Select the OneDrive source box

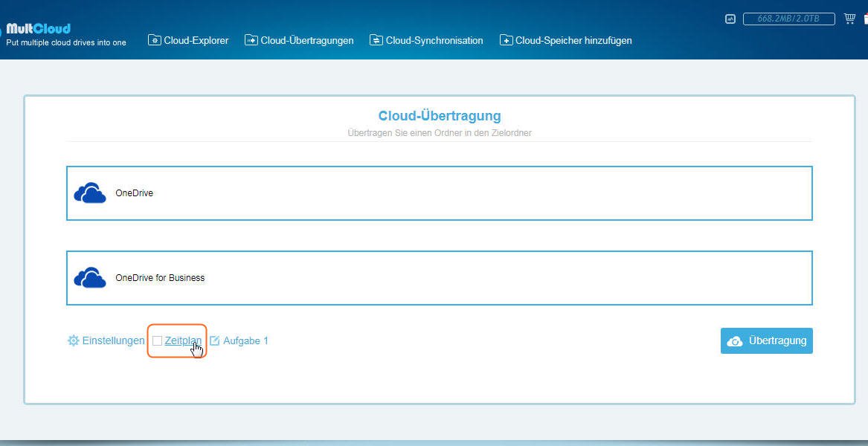440,193
